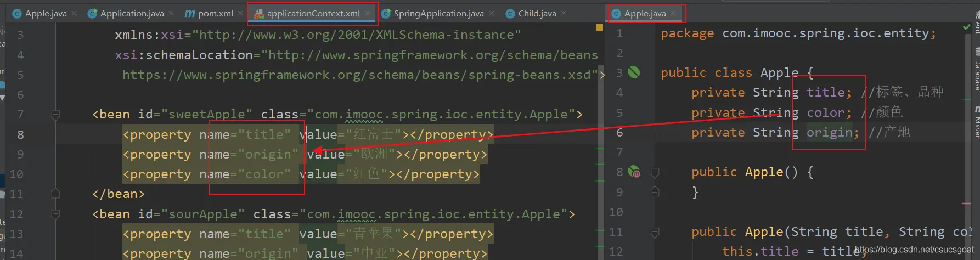Fold the Apple() default constructor at line 8
The width and height of the screenshot is (980, 260).
pyautogui.click(x=655, y=172)
